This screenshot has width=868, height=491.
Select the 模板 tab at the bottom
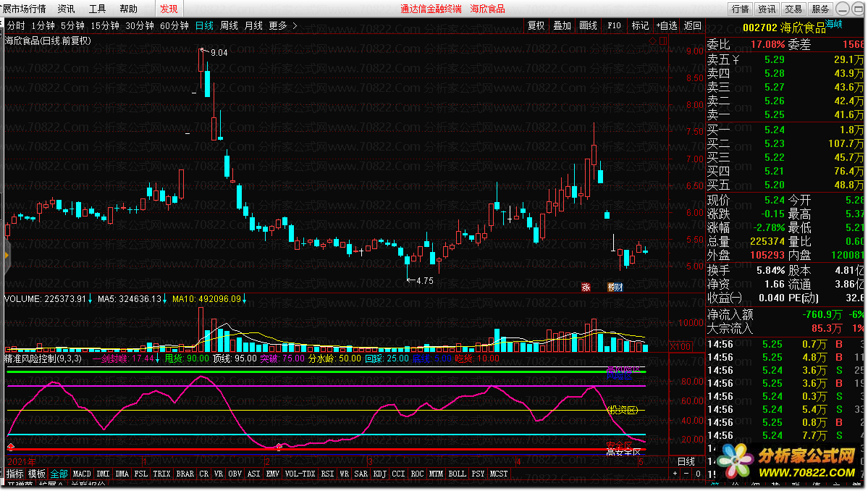(37, 474)
